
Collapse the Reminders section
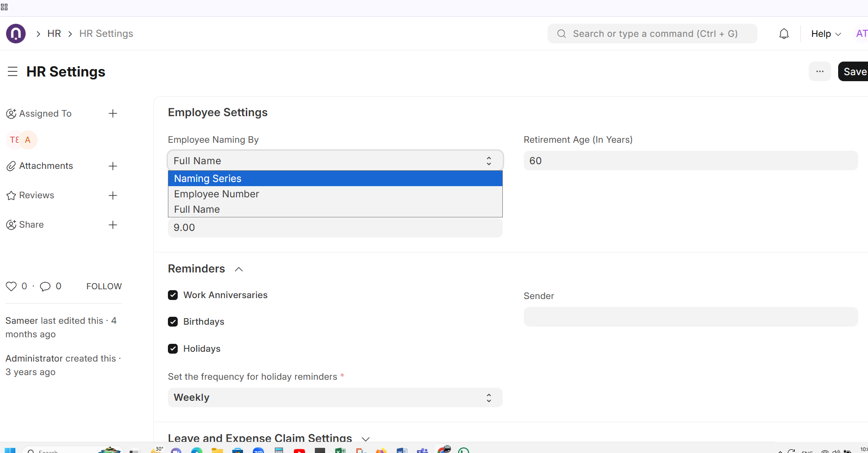click(239, 269)
